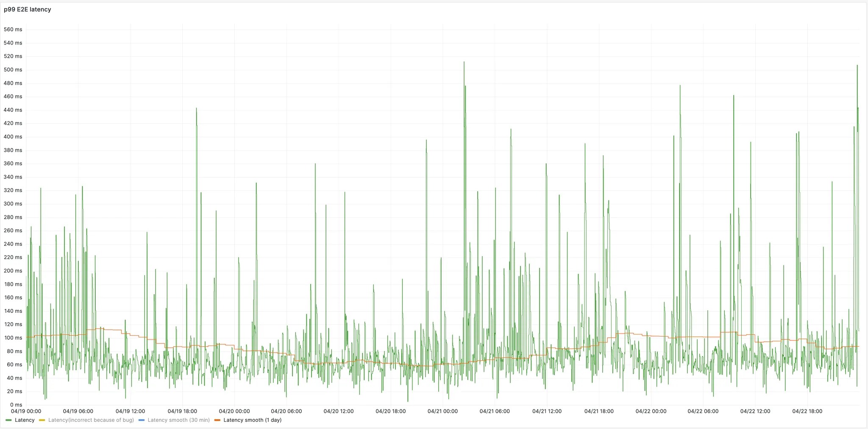Click the yellow marker for the buggy latency series
868x429 pixels.
[41, 420]
